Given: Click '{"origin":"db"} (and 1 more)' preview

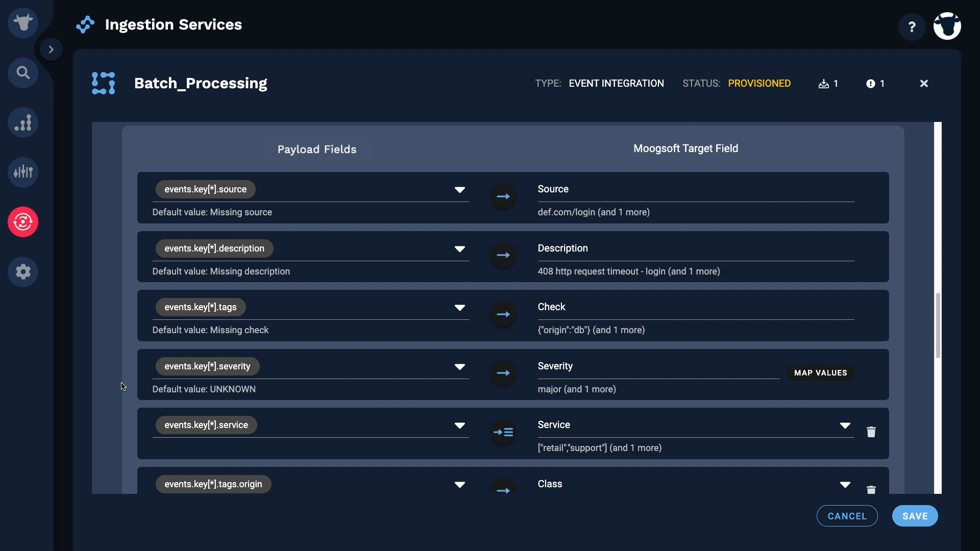Looking at the screenshot, I should [591, 330].
